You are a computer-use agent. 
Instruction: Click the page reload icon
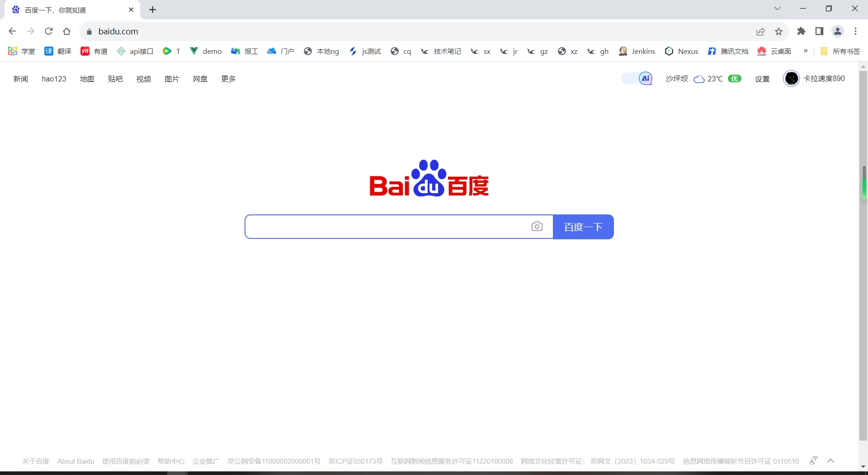(49, 31)
